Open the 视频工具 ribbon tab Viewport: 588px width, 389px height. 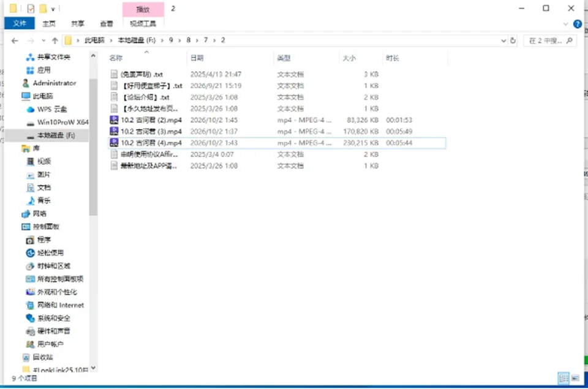(143, 24)
